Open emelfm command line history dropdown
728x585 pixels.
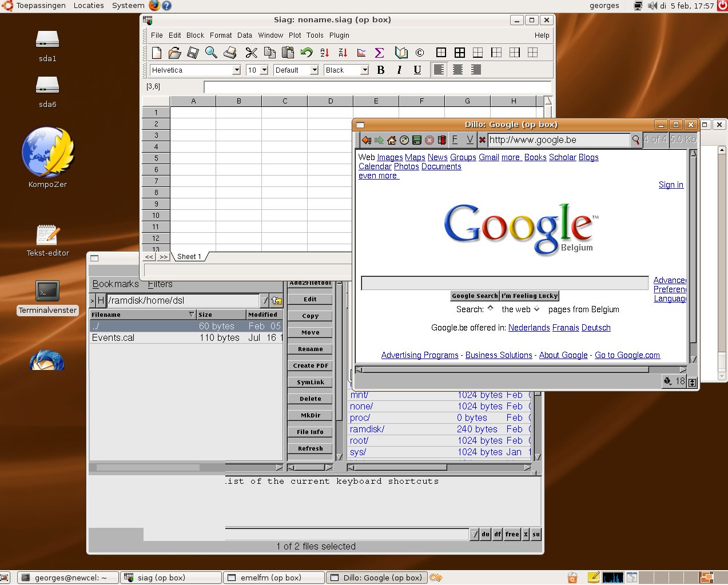click(474, 534)
